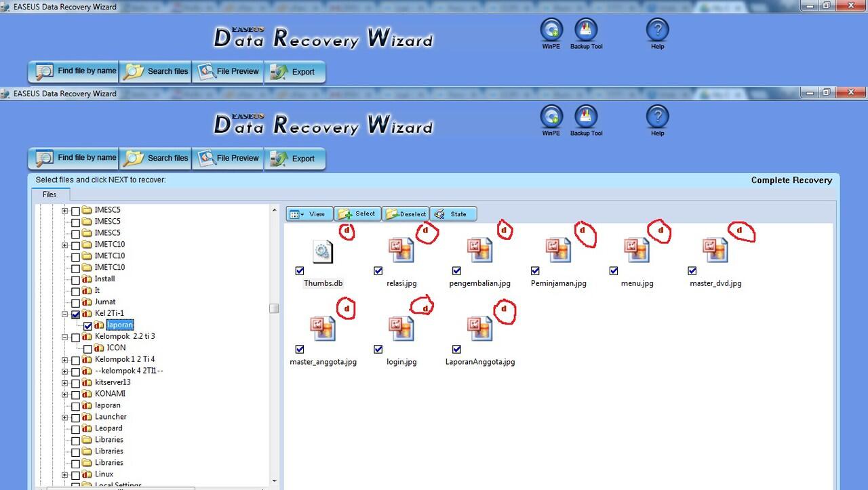Select the Linux folder in tree
868x490 pixels.
pos(104,474)
